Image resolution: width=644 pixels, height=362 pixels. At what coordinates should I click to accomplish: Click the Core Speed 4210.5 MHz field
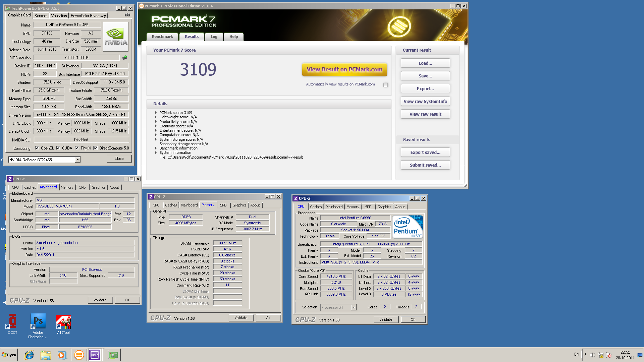[x=336, y=277]
